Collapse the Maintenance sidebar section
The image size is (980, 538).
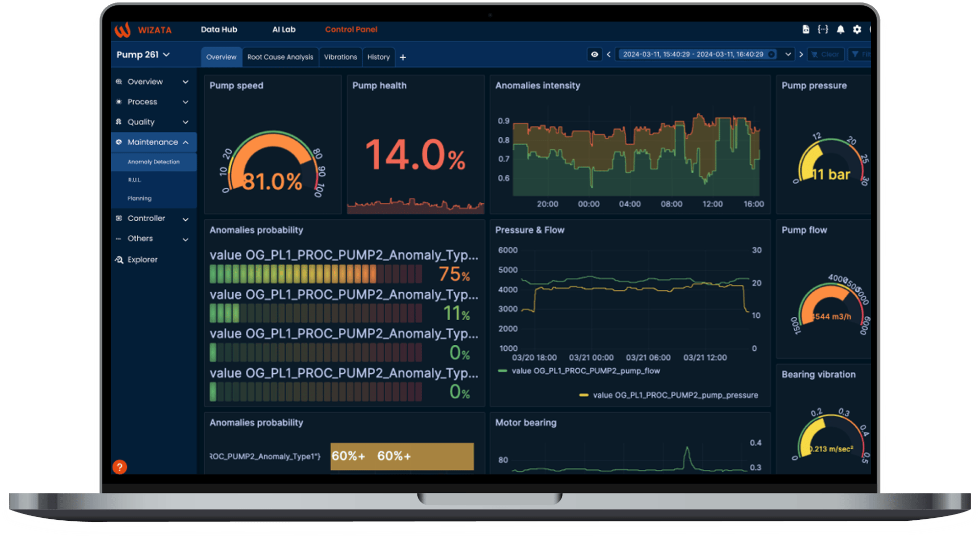coord(185,142)
